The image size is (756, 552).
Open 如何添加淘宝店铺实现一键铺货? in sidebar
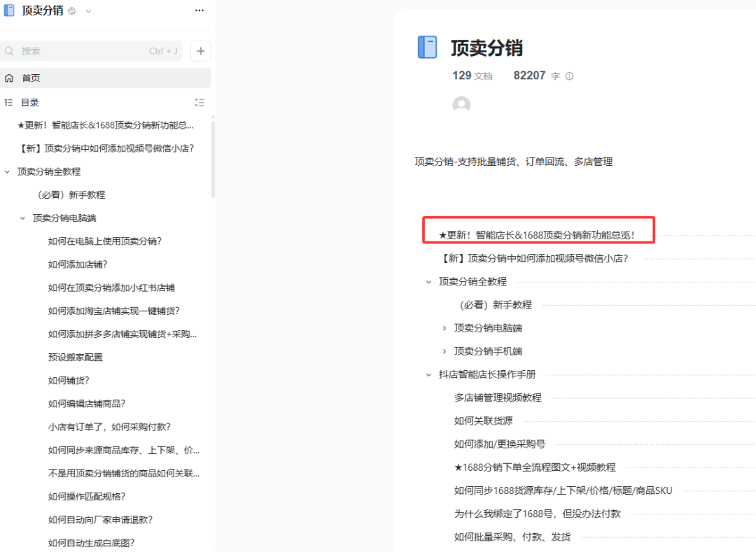point(114,311)
